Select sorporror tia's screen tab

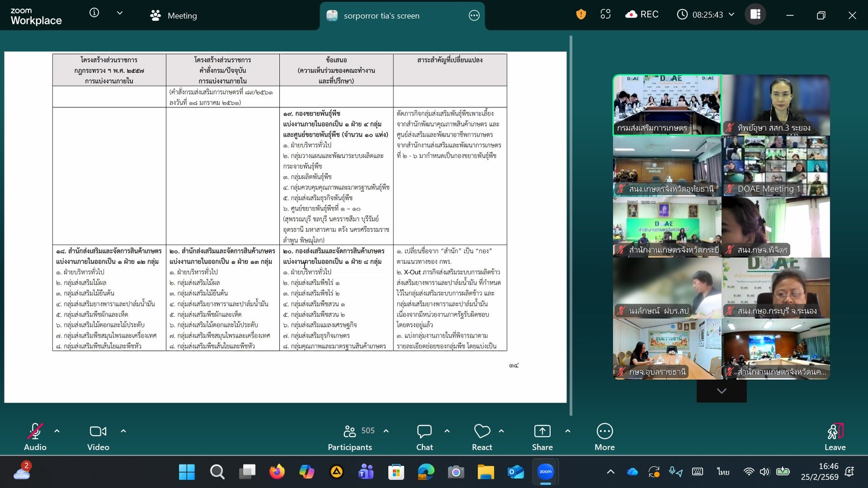point(382,16)
